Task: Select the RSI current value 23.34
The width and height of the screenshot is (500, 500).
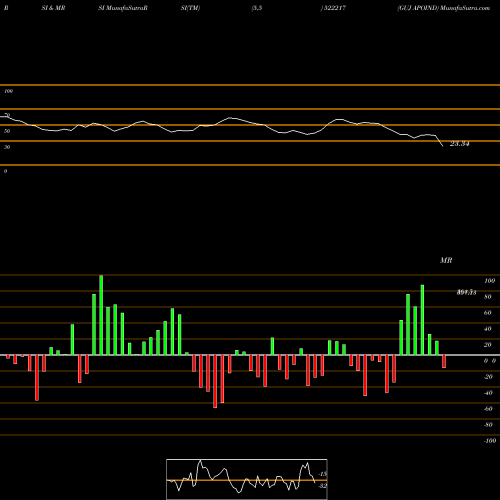Action: click(460, 144)
